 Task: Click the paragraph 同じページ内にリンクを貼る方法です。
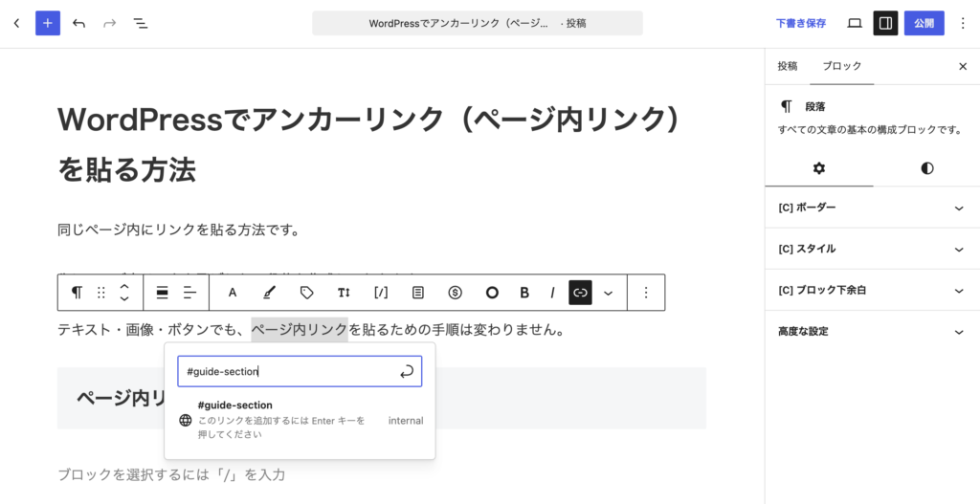pyautogui.click(x=179, y=230)
